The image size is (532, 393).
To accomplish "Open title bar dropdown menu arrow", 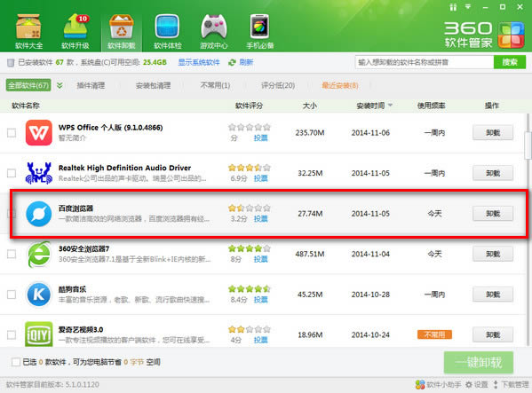I will tap(468, 6).
